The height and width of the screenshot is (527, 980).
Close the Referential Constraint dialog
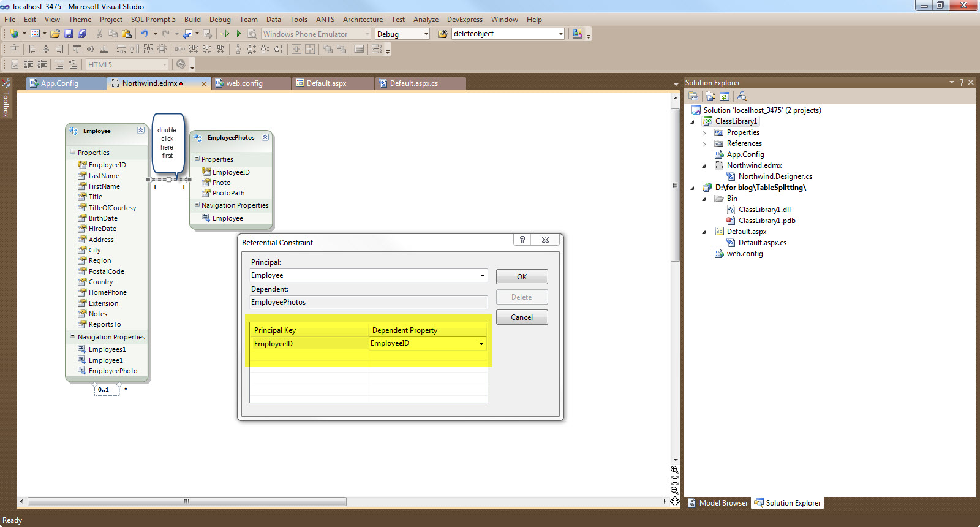545,240
